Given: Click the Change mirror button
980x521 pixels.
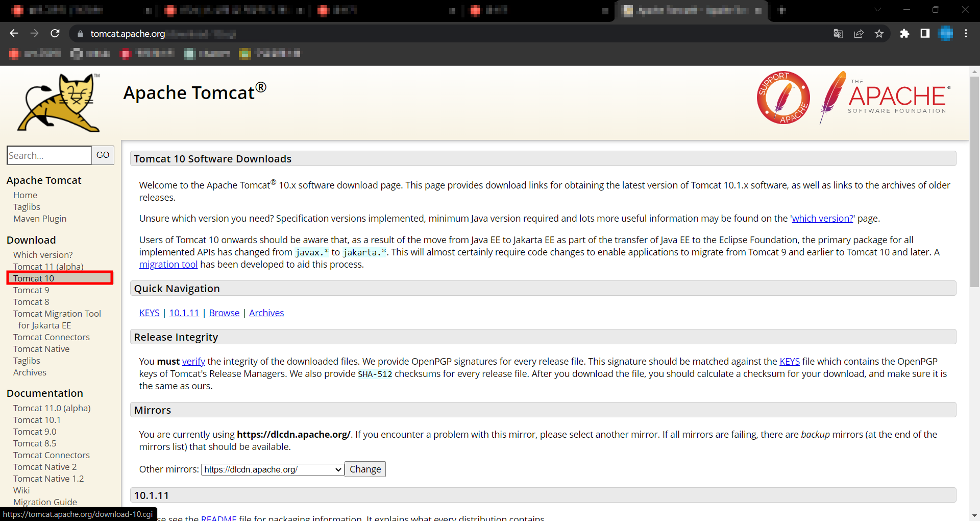Looking at the screenshot, I should 365,469.
